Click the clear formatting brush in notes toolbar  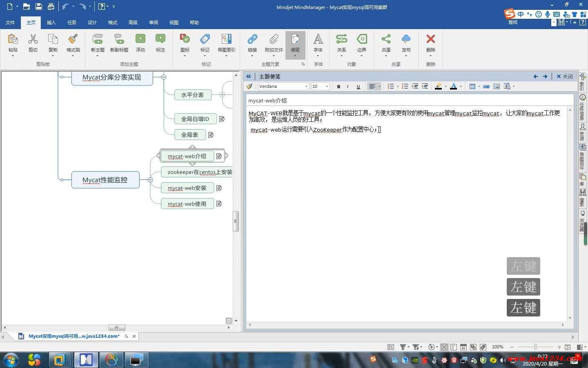pyautogui.click(x=249, y=86)
